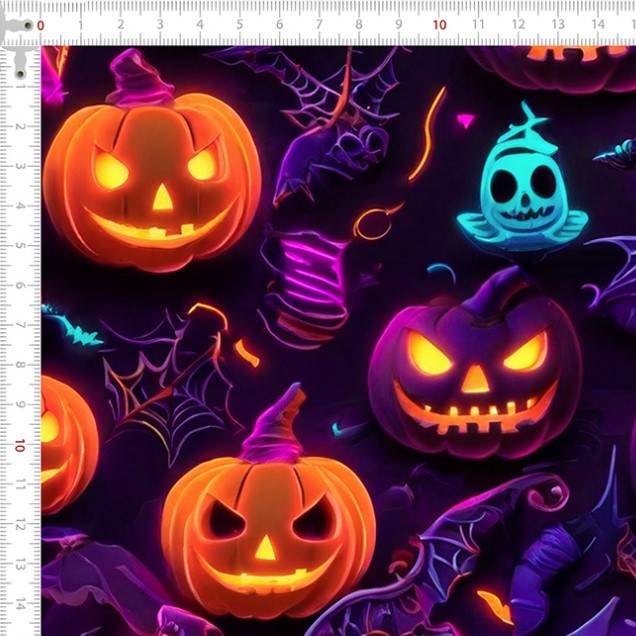Click the number 1 on the horizontal ruler
This screenshot has height=636, width=636.
tap(81, 25)
